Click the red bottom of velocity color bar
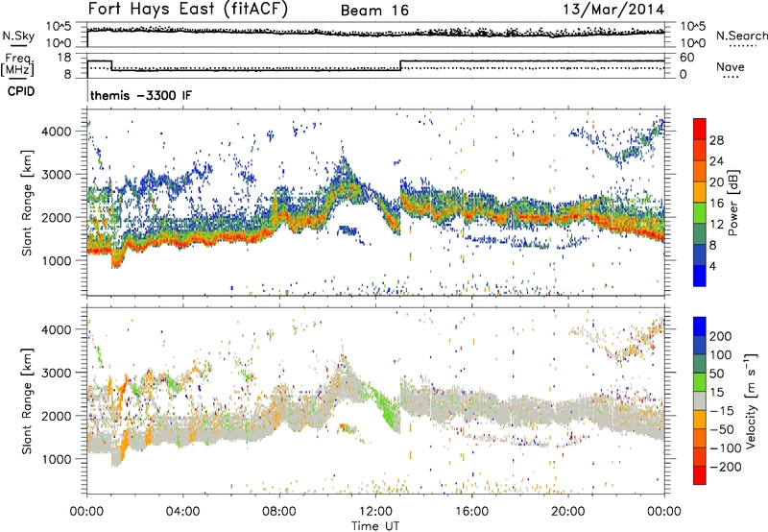Viewport: 768px width, 532px height. point(700,475)
